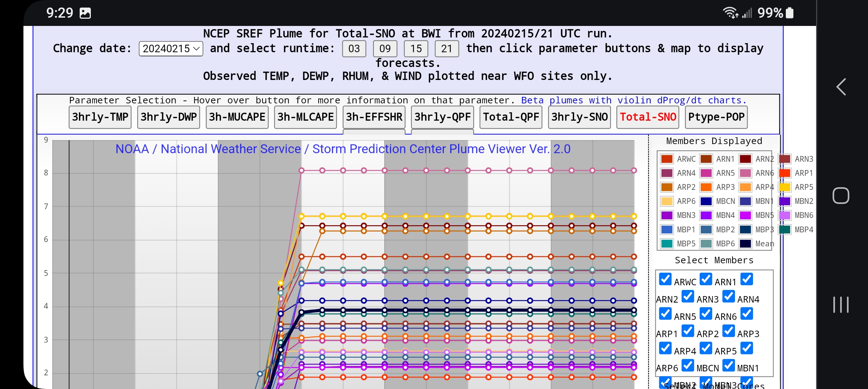
Task: Select the 09 runtime button
Action: pyautogui.click(x=385, y=49)
